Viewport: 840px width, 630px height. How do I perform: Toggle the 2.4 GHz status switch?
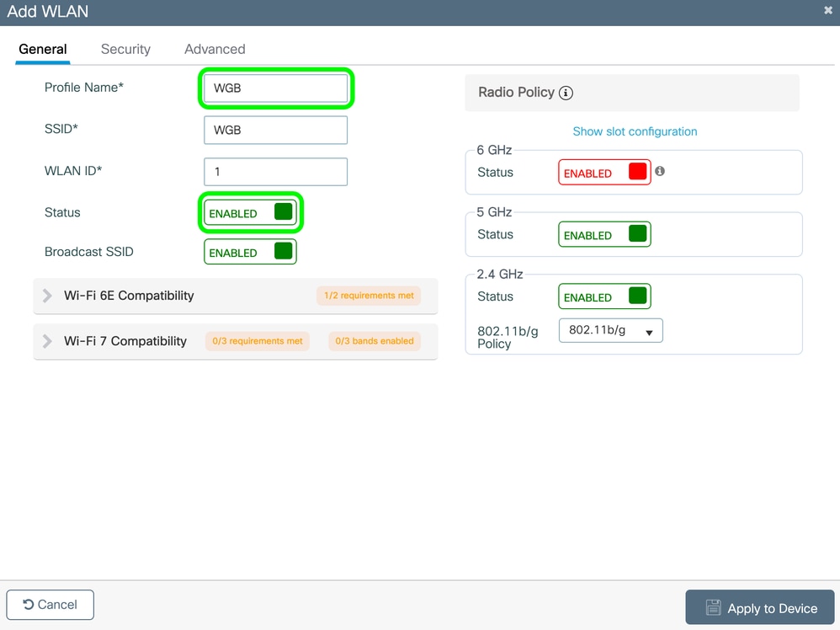pos(604,296)
